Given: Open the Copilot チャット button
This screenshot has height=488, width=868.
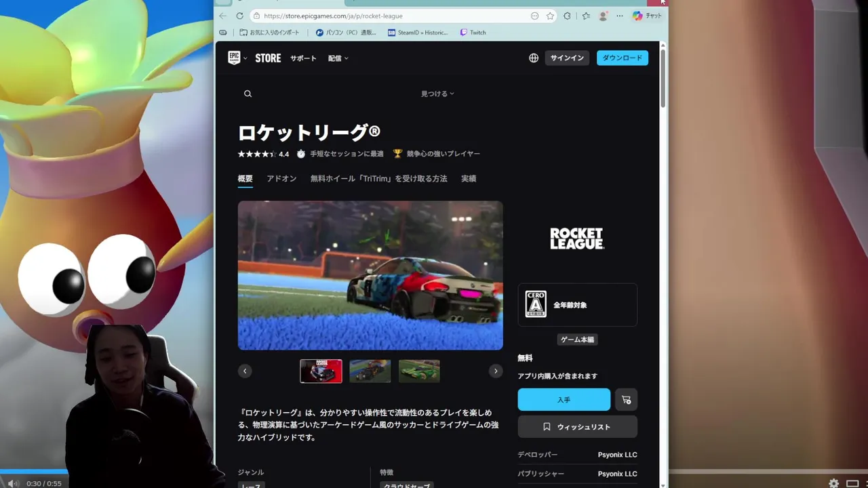Looking at the screenshot, I should (x=647, y=16).
